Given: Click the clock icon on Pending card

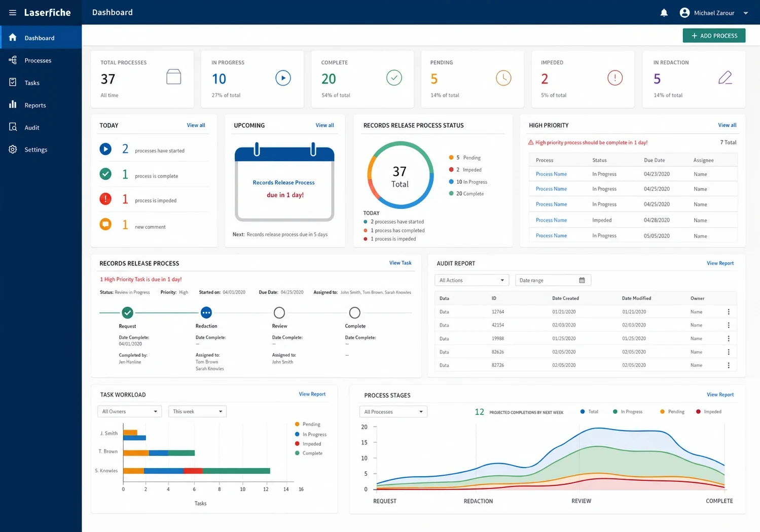Looking at the screenshot, I should 503,78.
